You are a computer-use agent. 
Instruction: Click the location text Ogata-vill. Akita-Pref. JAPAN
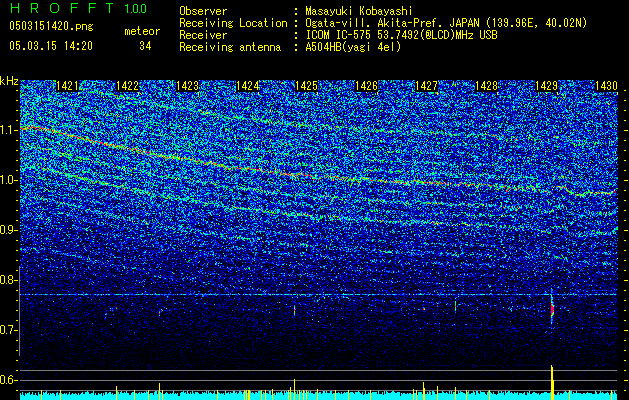[x=394, y=23]
